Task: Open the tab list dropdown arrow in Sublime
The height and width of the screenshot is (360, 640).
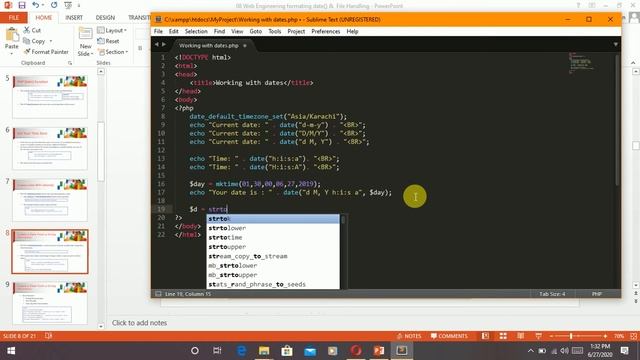Action: coord(616,44)
